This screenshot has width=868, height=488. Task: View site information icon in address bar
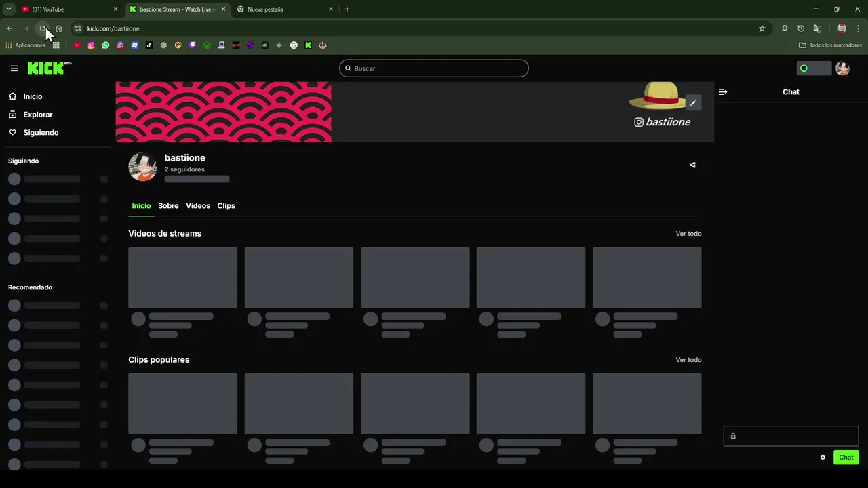click(x=78, y=28)
